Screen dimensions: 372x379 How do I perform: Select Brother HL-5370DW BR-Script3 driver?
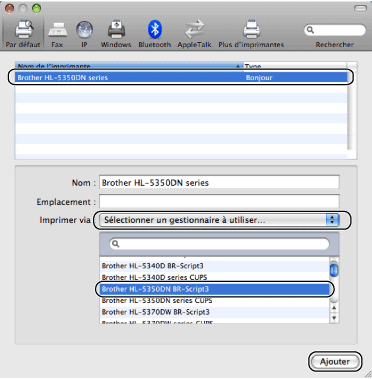click(x=214, y=312)
